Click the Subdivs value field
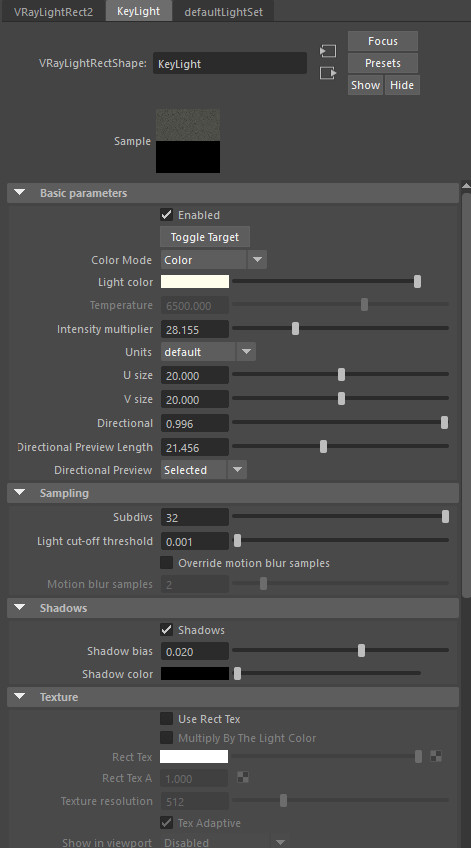The image size is (471, 848). coord(195,518)
